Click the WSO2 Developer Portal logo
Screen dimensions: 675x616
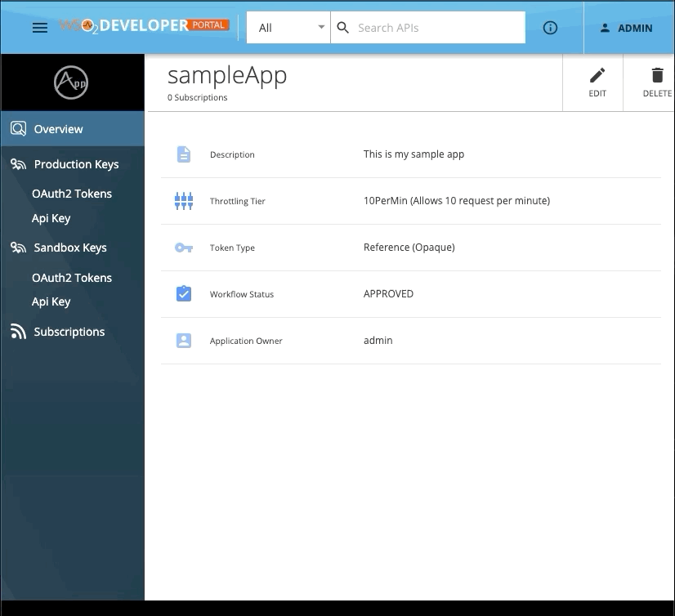pyautogui.click(x=144, y=26)
